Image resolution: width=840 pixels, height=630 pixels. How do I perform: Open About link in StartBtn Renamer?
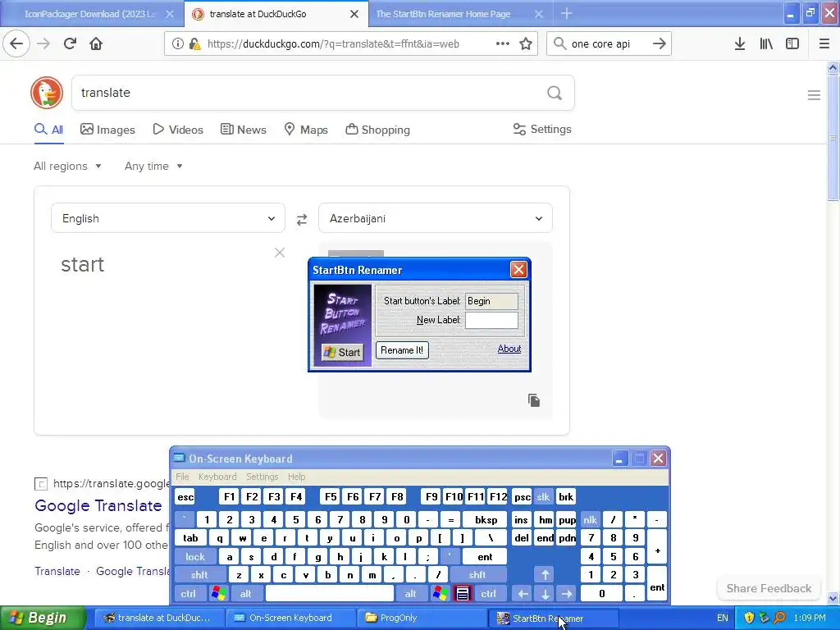click(509, 349)
